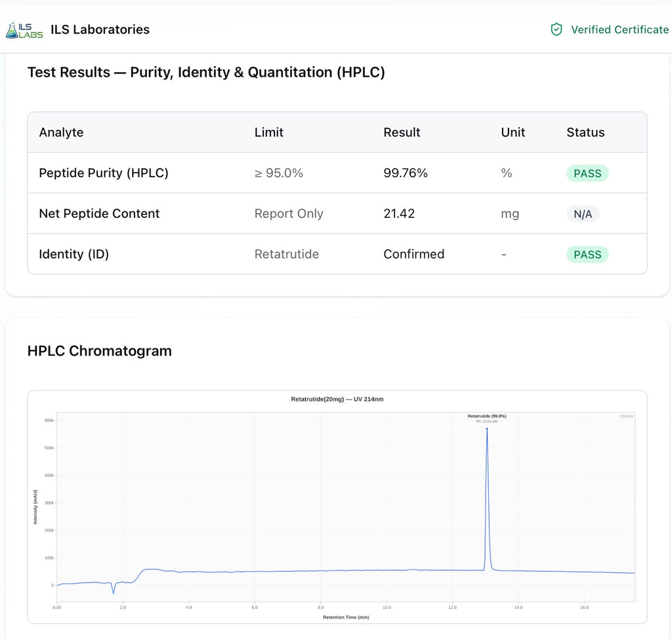This screenshot has height=639, width=672.
Task: Click the Retention Time (min) axis label
Action: (346, 617)
